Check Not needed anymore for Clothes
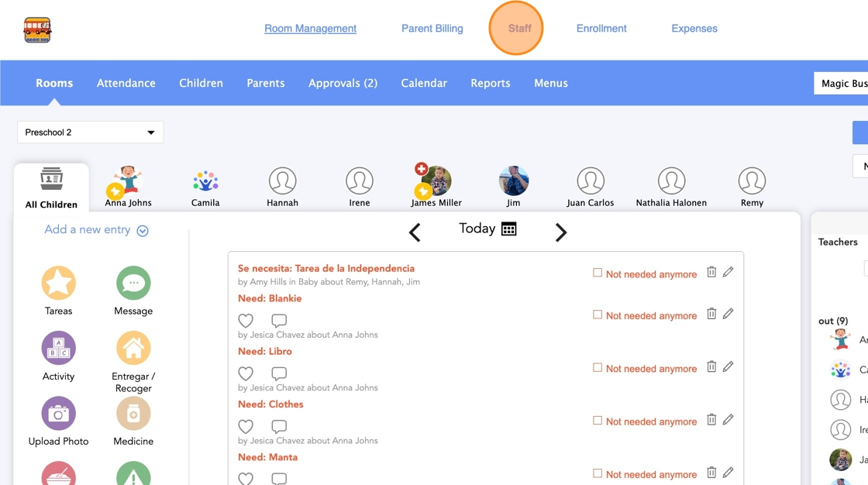The image size is (868, 485). [x=598, y=421]
